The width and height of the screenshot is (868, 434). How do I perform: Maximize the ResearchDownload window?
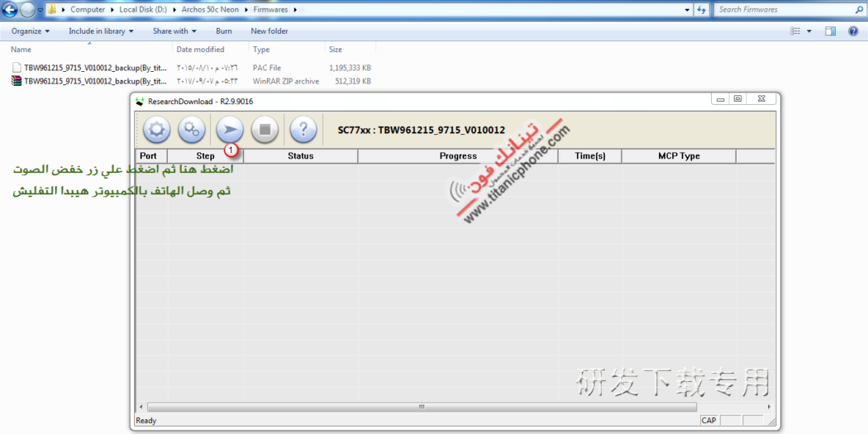pyautogui.click(x=737, y=100)
